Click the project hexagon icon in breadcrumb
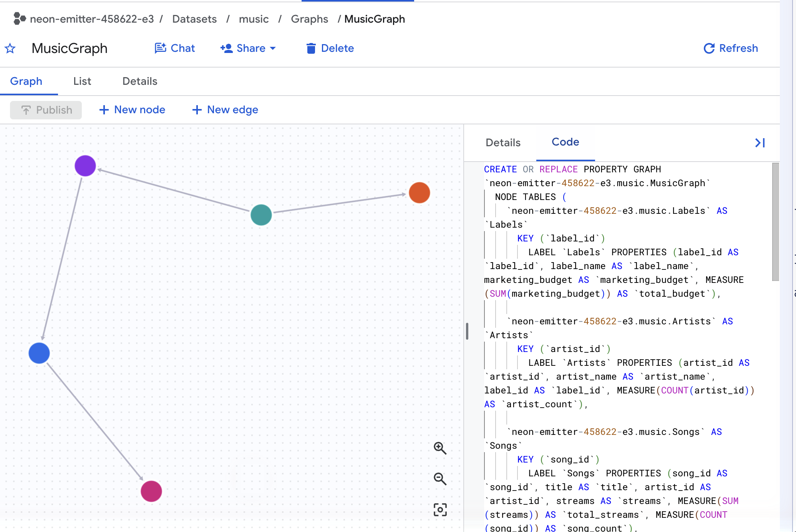The width and height of the screenshot is (796, 532). pos(20,18)
